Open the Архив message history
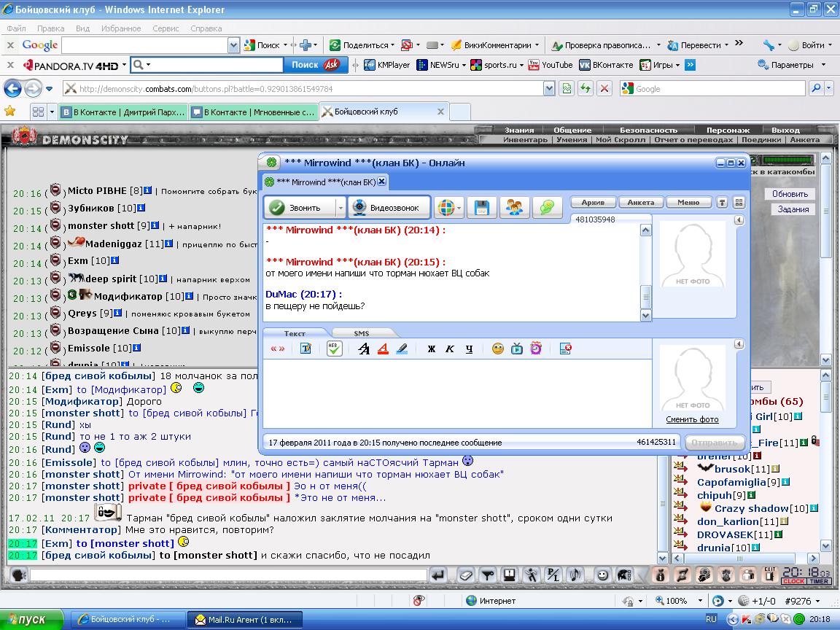This screenshot has height=630, width=840. pyautogui.click(x=593, y=202)
